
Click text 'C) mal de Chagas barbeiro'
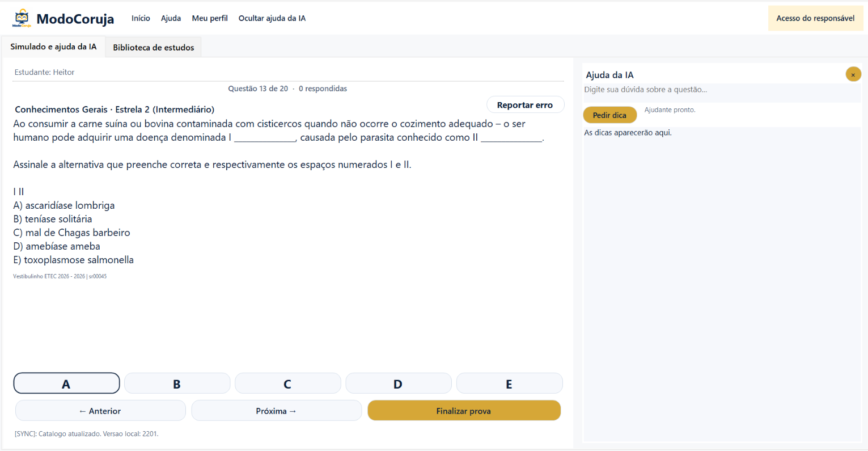[x=71, y=233]
